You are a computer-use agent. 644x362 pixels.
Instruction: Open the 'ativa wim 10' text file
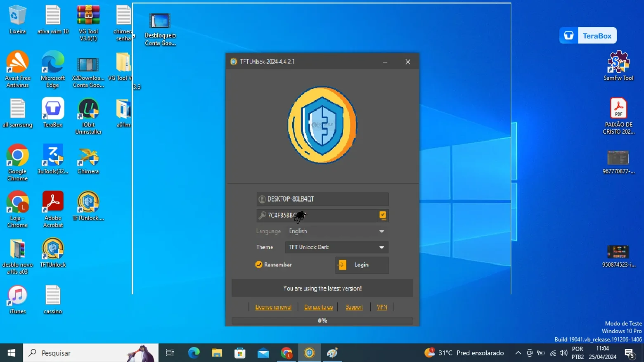53,19
